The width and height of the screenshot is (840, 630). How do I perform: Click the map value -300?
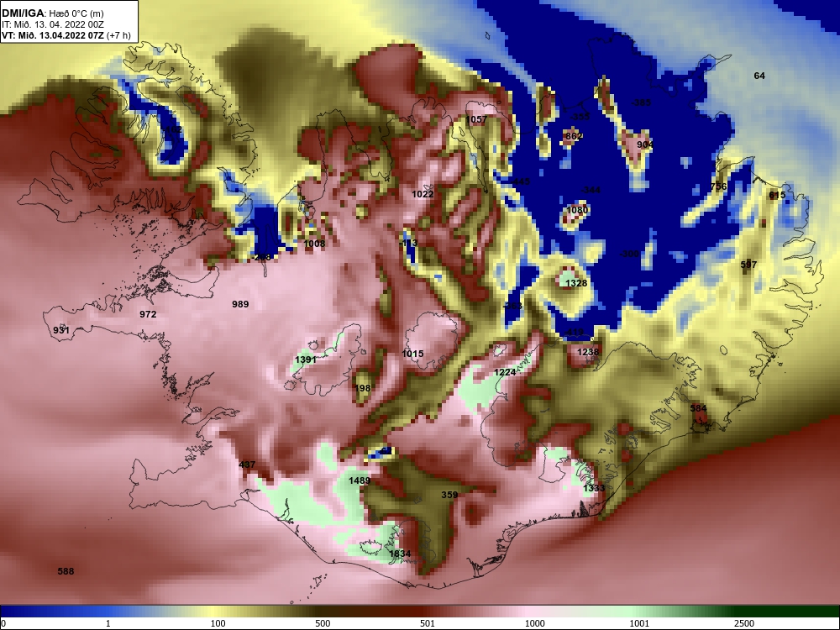[x=629, y=254]
